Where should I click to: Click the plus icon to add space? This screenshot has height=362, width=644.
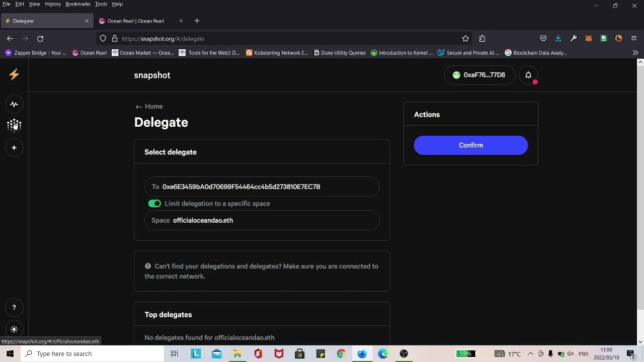coord(14,147)
